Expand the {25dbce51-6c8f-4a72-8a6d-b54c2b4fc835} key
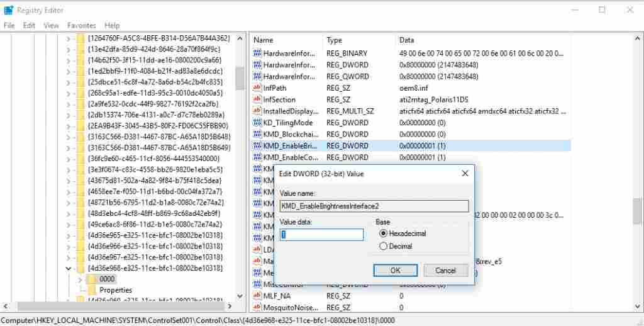The image size is (644, 326). [x=69, y=82]
